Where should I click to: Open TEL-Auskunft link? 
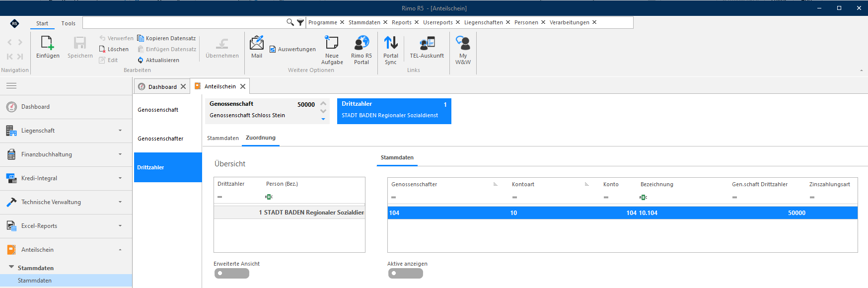point(427,47)
